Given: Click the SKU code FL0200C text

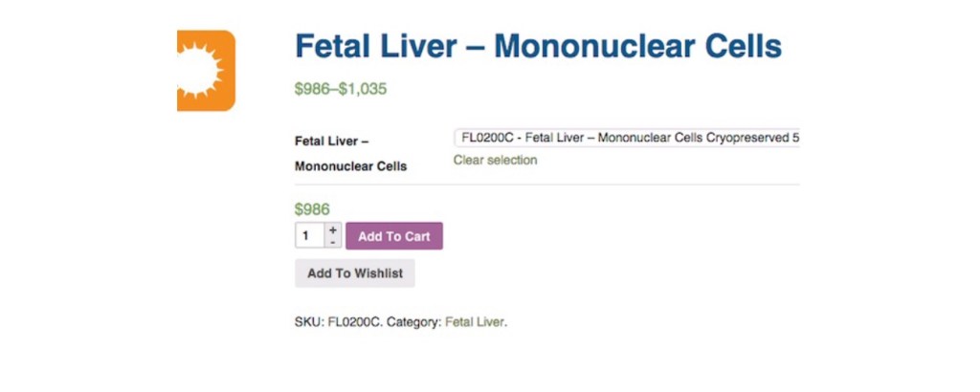Looking at the screenshot, I should pyautogui.click(x=354, y=322).
